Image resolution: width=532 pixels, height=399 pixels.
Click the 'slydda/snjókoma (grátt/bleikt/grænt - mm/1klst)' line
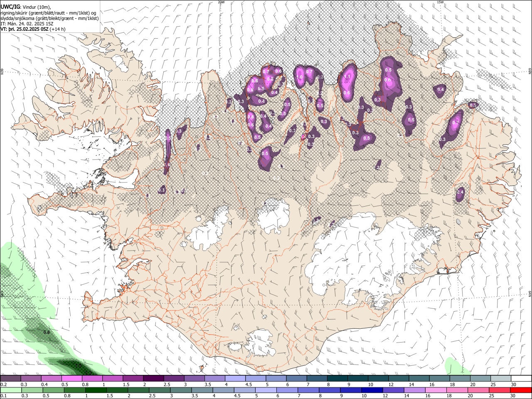point(49,18)
